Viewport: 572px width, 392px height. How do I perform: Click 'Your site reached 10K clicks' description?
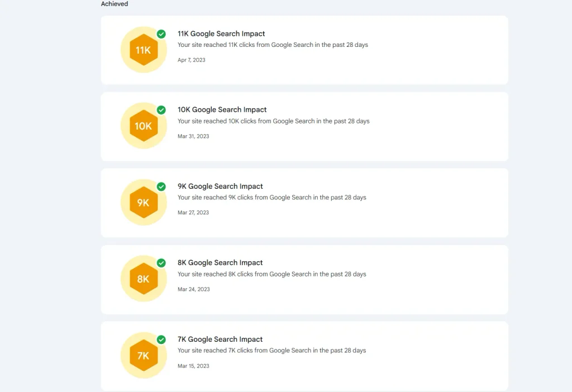tap(274, 121)
